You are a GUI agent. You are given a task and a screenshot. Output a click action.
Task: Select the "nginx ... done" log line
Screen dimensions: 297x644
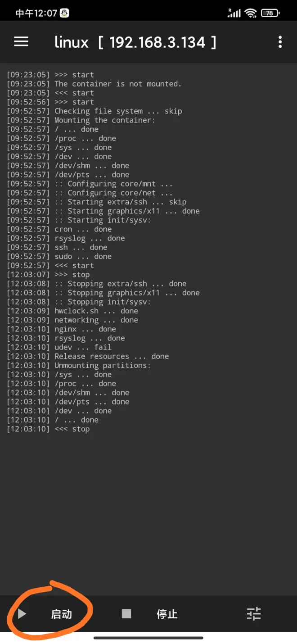click(x=61, y=329)
